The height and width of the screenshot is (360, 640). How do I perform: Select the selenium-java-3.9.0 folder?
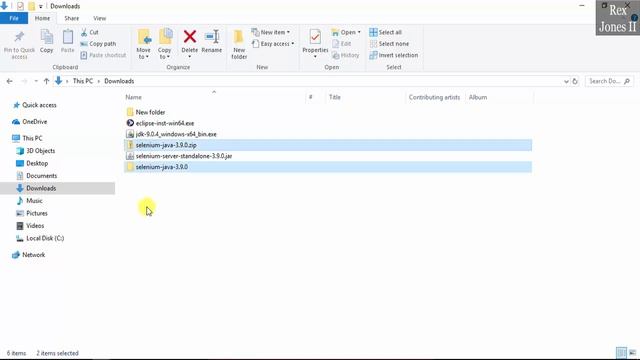click(328, 167)
